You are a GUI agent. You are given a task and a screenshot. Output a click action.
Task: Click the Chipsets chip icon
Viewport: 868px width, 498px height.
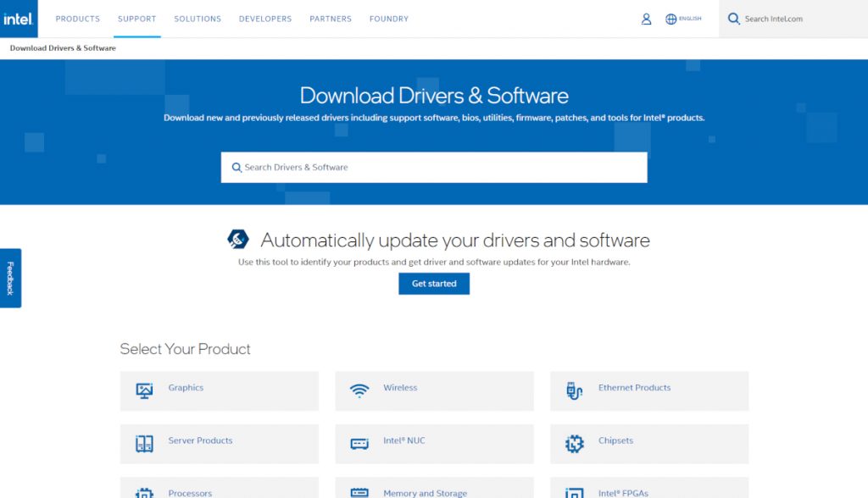pyautogui.click(x=574, y=444)
